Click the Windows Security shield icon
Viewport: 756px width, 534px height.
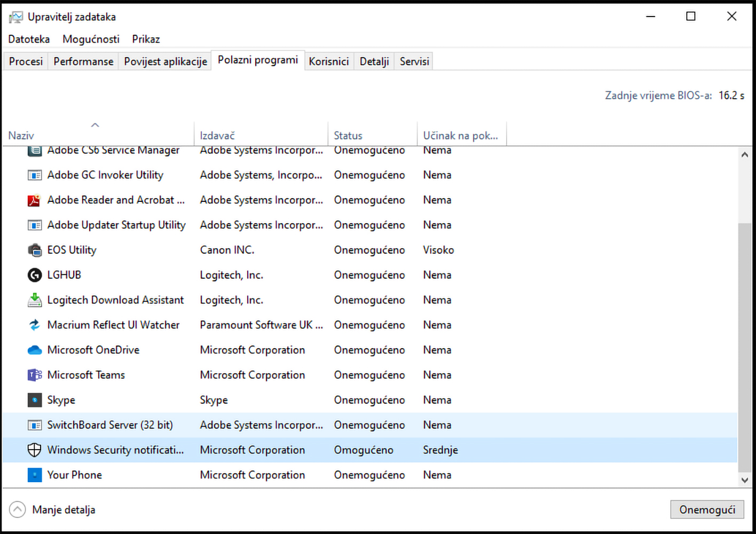tap(35, 450)
